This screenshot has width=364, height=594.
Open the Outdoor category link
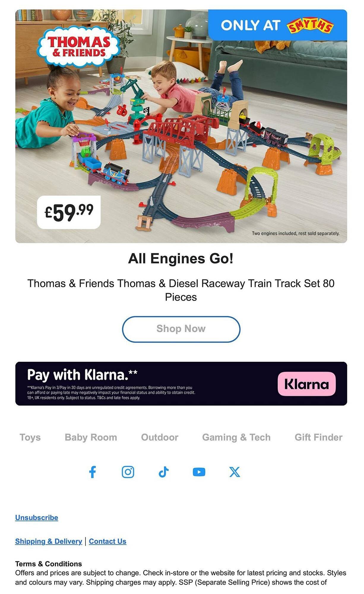160,437
